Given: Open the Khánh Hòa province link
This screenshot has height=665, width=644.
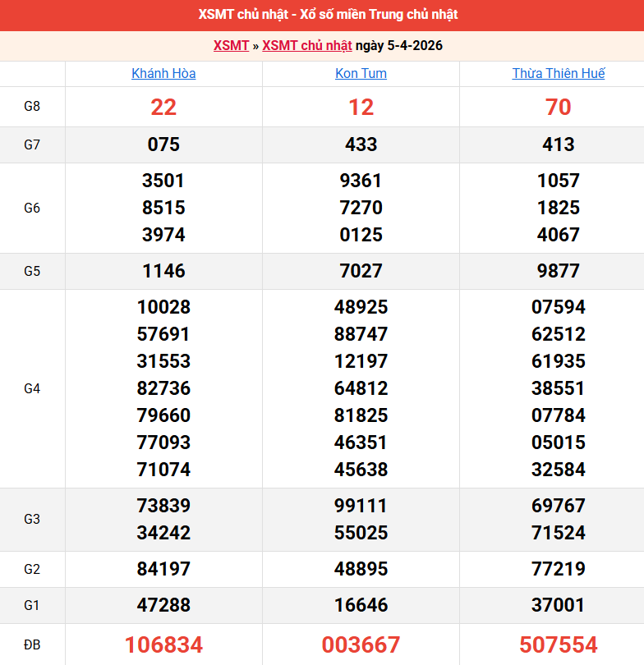Looking at the screenshot, I should coord(163,74).
